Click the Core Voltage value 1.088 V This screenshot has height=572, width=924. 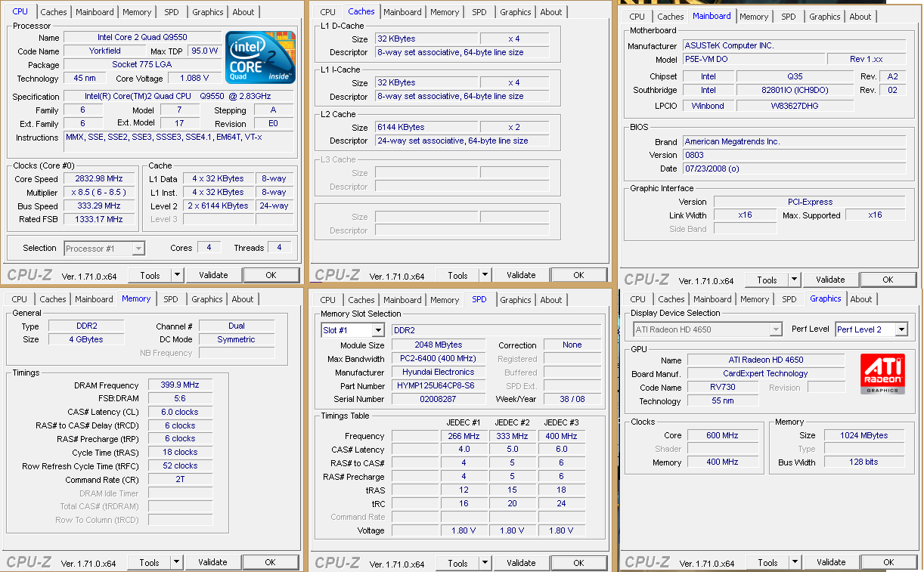194,79
